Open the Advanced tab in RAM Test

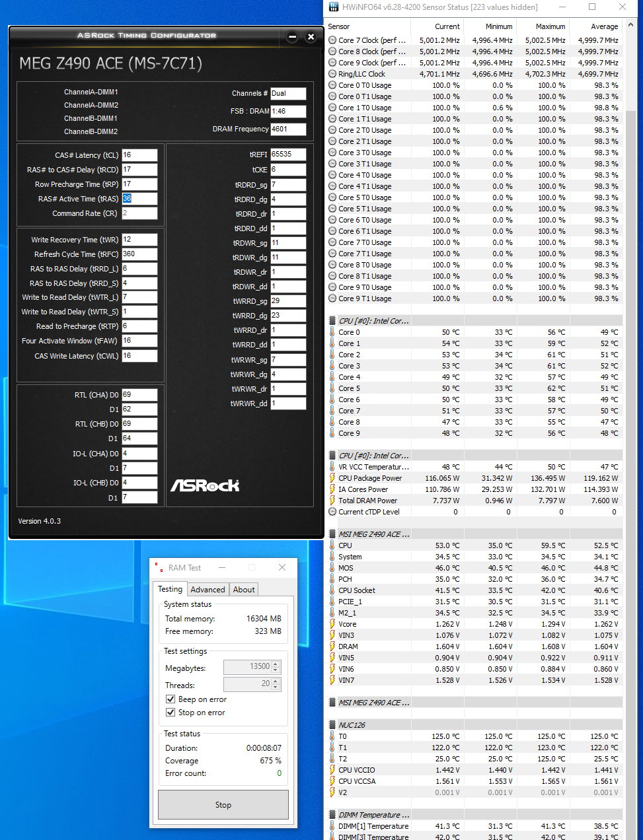click(208, 590)
